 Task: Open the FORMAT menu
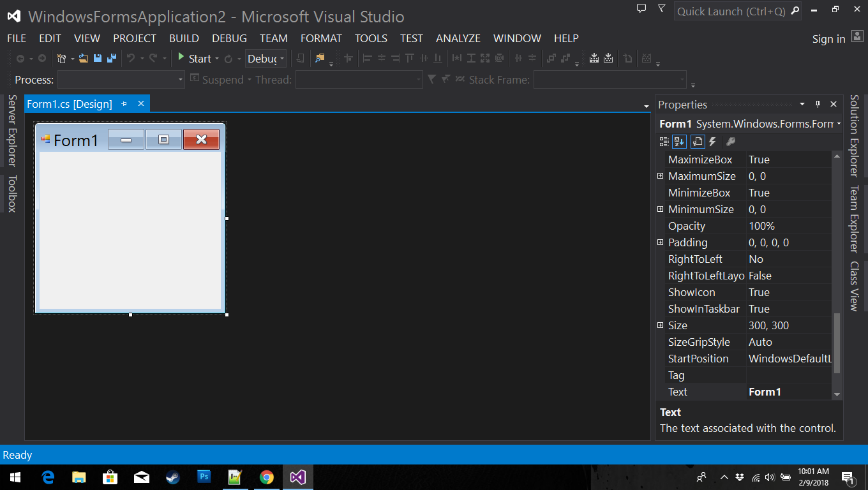tap(321, 38)
